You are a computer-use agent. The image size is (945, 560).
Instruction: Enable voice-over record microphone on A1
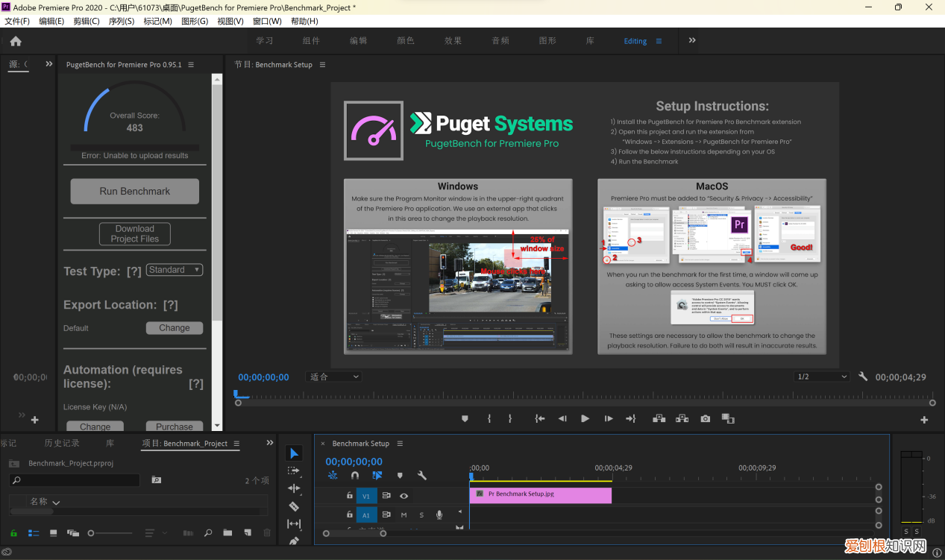(x=439, y=515)
